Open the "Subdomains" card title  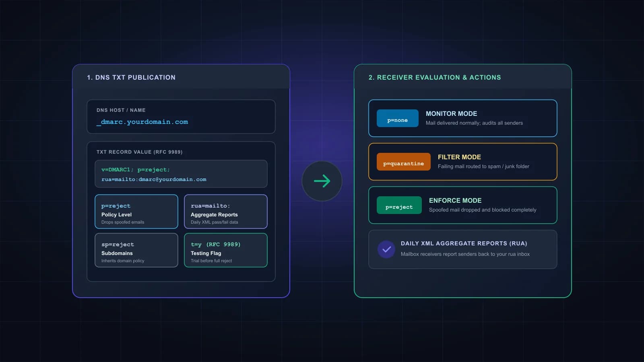point(117,253)
